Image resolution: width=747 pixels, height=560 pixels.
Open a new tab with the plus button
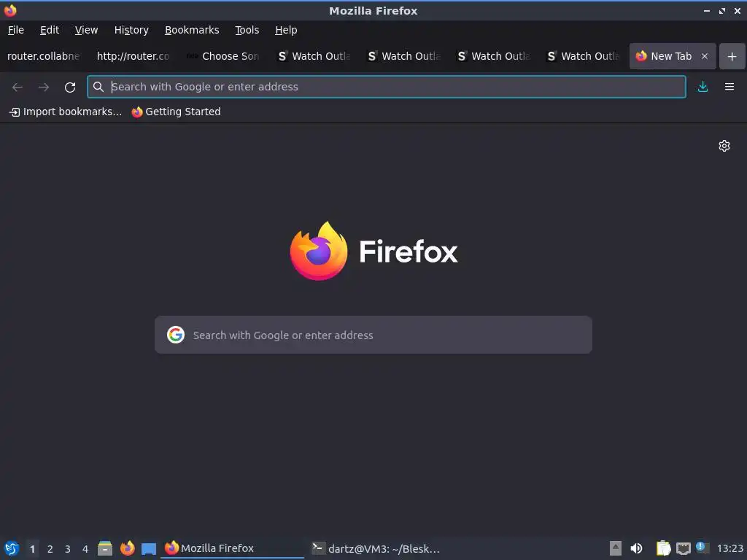click(x=732, y=56)
